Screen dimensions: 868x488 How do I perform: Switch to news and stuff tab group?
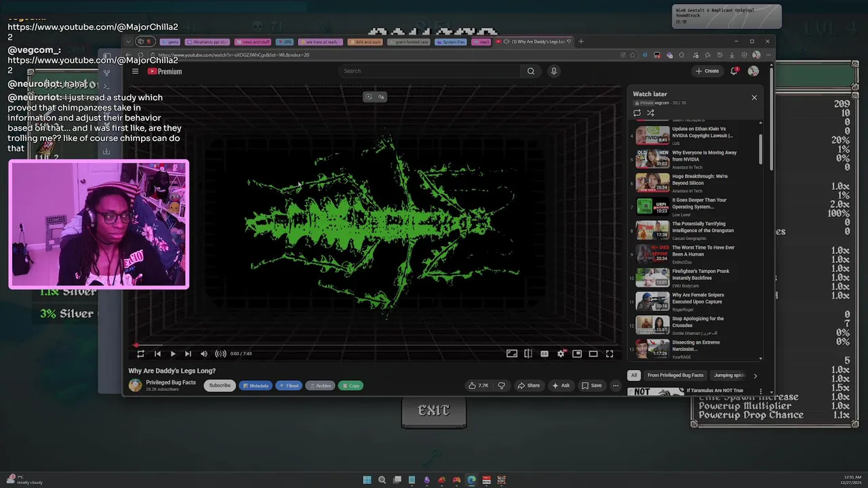(252, 42)
